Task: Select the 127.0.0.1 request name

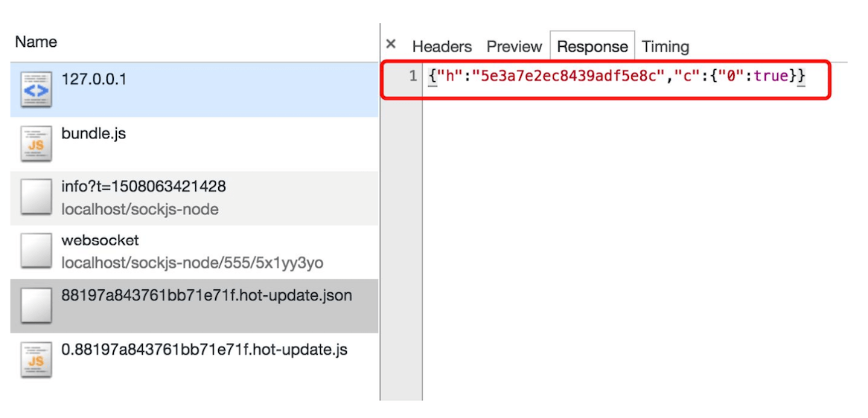Action: (94, 79)
